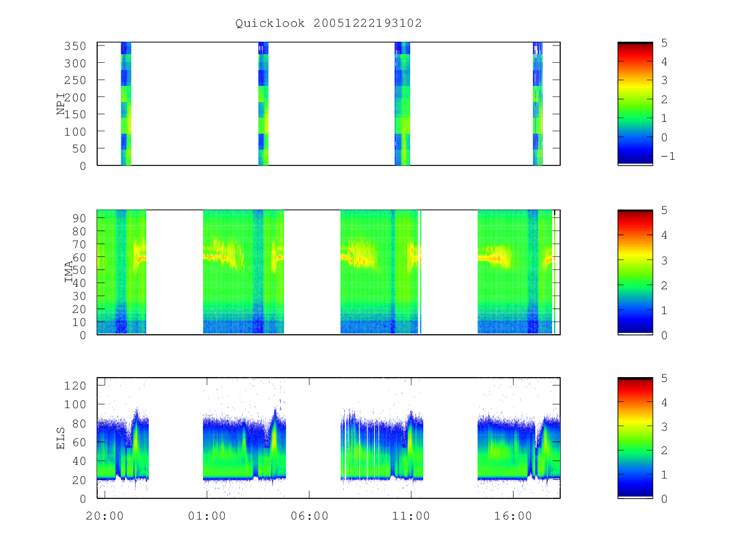Click the 11:00 time axis label

(411, 516)
